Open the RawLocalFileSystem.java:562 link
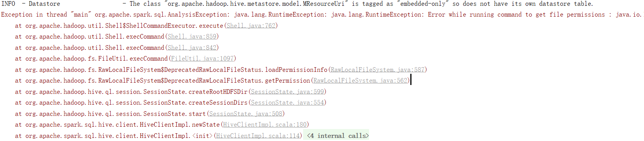The image size is (644, 141). click(x=360, y=80)
